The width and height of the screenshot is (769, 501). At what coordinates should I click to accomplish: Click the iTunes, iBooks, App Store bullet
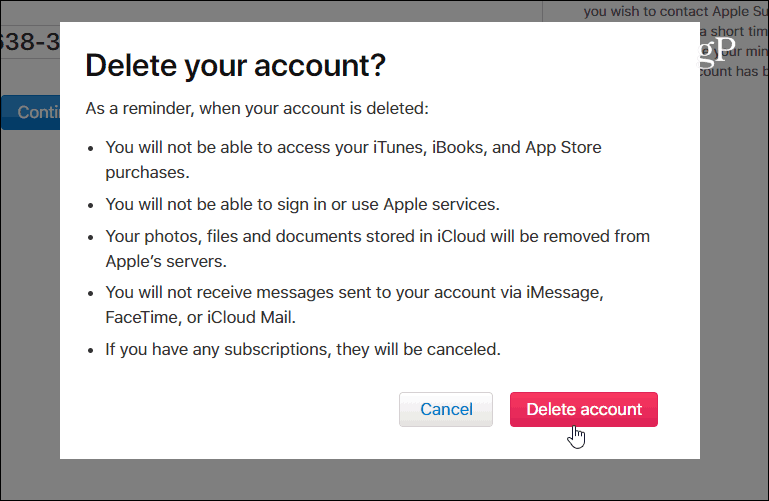point(353,160)
